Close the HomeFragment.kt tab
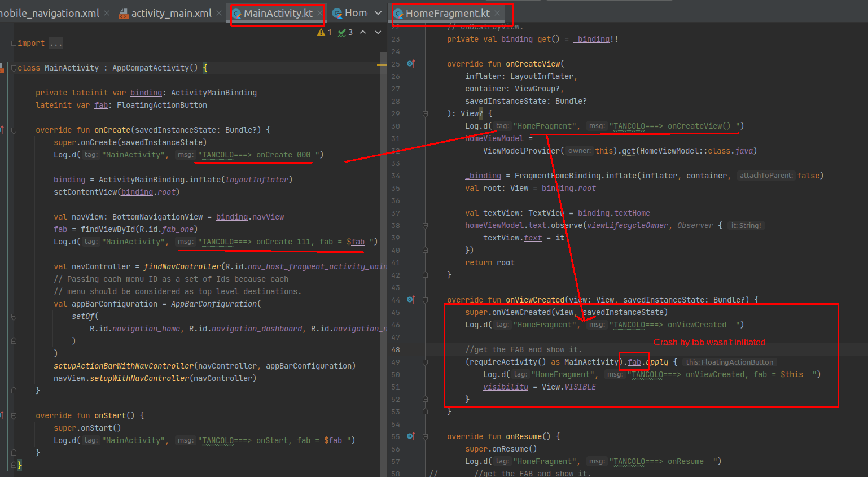Viewport: 868px width, 477px height. pos(497,13)
